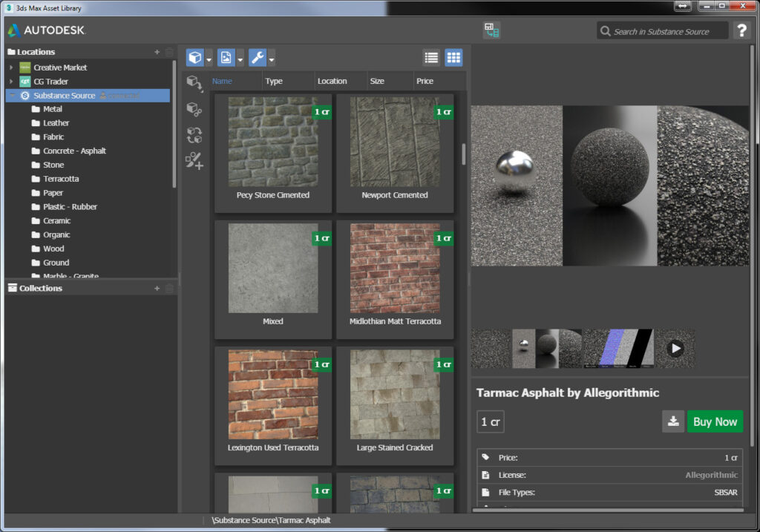Add a new collection with plus icon
Viewport: 760px width, 532px height.
click(x=157, y=289)
